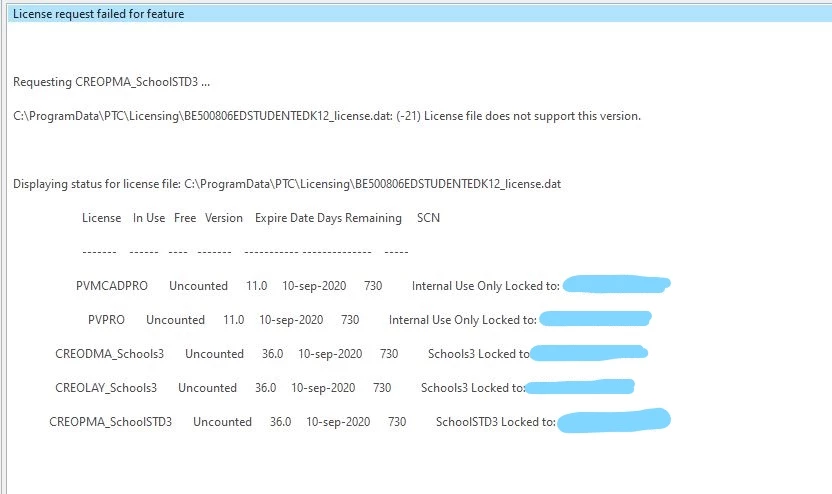Viewport: 832px width, 494px height.
Task: Click 730 days remaining in the CREOLAY_Schools3 row
Action: [382, 388]
